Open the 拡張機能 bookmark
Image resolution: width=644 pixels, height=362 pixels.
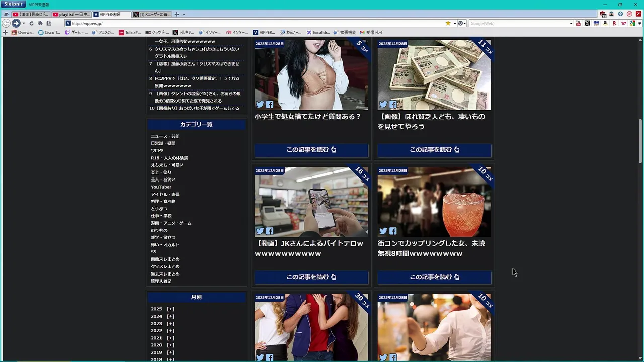344,32
